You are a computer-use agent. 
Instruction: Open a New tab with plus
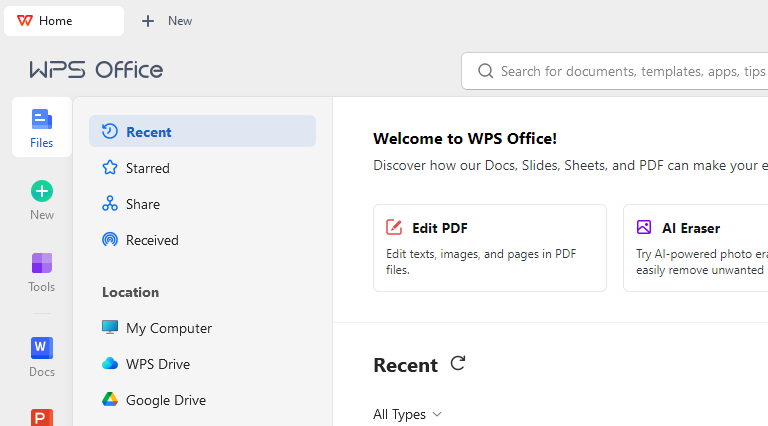point(167,21)
